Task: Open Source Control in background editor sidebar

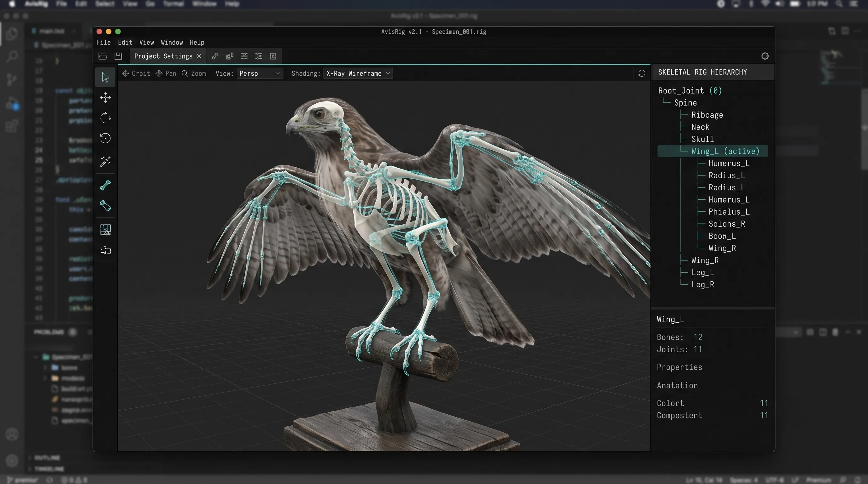Action: coord(12,79)
